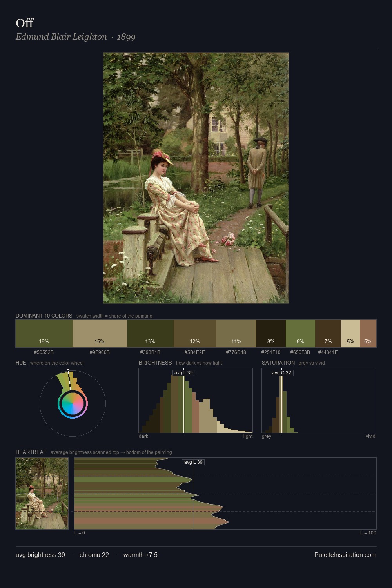The width and height of the screenshot is (392, 588).
Task: Click the "SATURATION" section heading
Action: [278, 363]
